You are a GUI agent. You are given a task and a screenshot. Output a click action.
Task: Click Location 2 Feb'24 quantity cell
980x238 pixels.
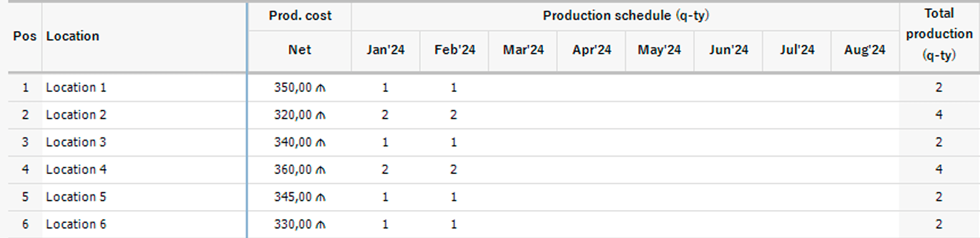tap(454, 115)
